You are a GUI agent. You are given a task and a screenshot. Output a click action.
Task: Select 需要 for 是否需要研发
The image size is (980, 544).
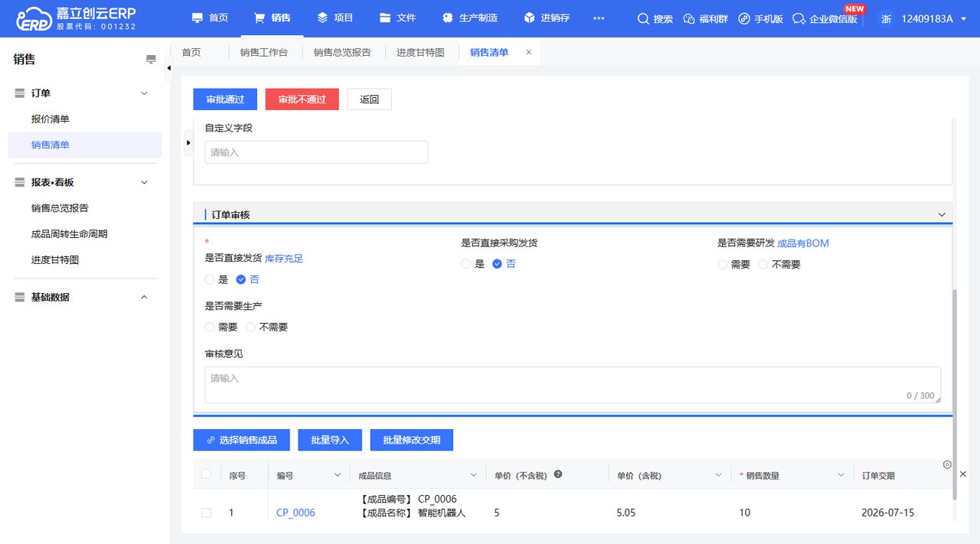click(x=722, y=265)
